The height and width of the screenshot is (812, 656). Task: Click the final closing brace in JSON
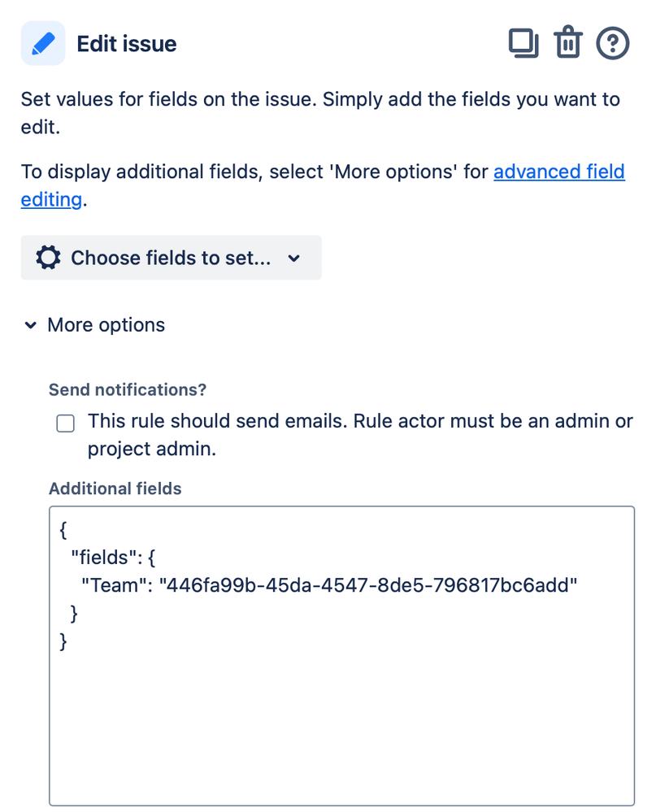[64, 641]
